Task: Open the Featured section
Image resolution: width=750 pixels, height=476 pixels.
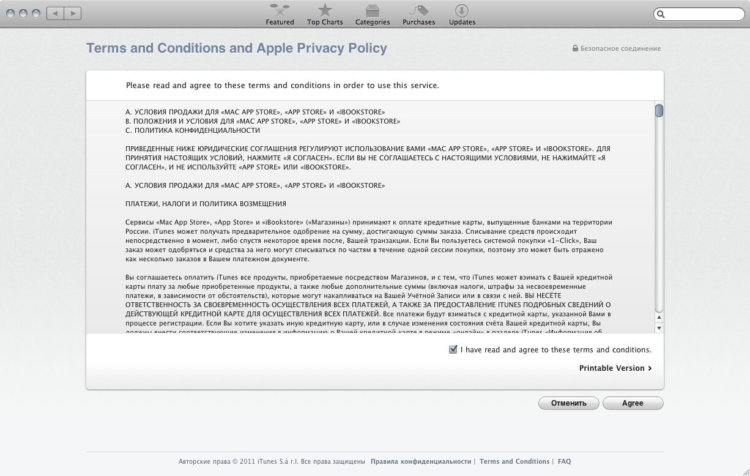Action: point(280,14)
